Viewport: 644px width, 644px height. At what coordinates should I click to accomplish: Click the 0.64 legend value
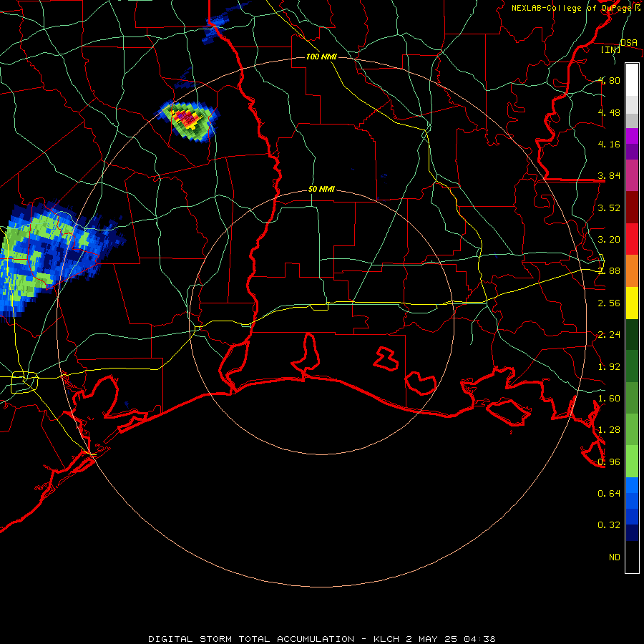coord(610,493)
